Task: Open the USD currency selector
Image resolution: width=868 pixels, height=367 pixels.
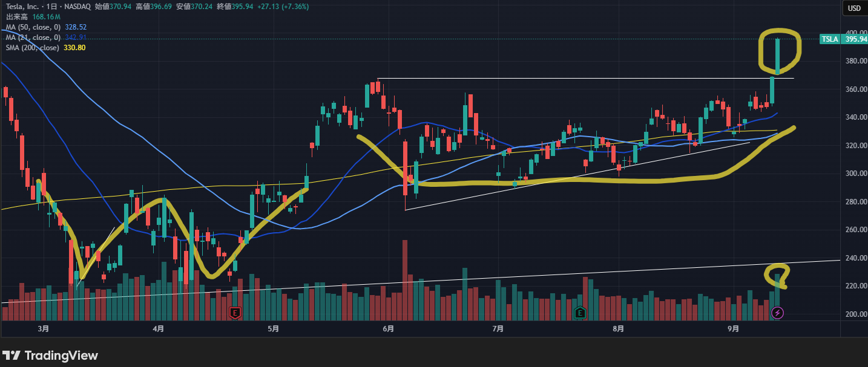Action: point(854,8)
